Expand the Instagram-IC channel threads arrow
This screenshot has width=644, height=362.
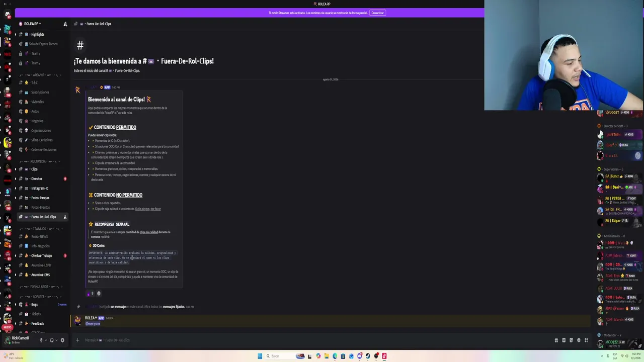15,188
